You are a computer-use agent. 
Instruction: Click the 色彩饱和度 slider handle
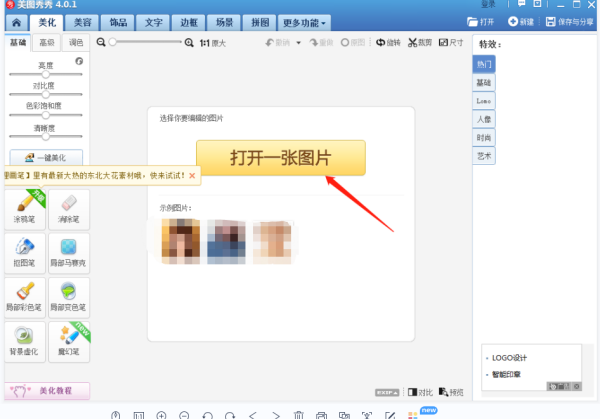tap(46, 115)
